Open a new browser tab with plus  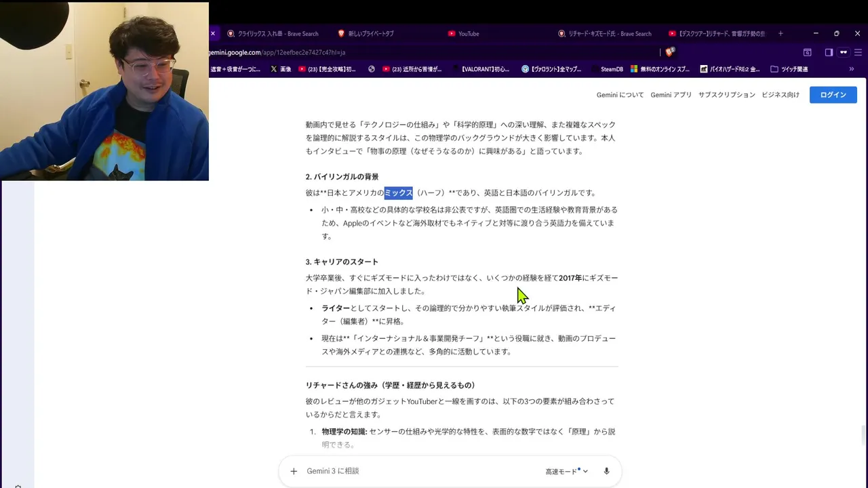[781, 33]
